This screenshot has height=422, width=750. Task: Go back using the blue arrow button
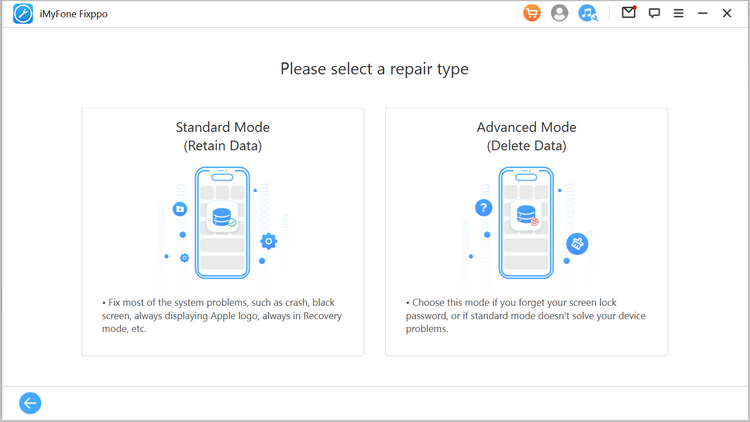[x=30, y=403]
